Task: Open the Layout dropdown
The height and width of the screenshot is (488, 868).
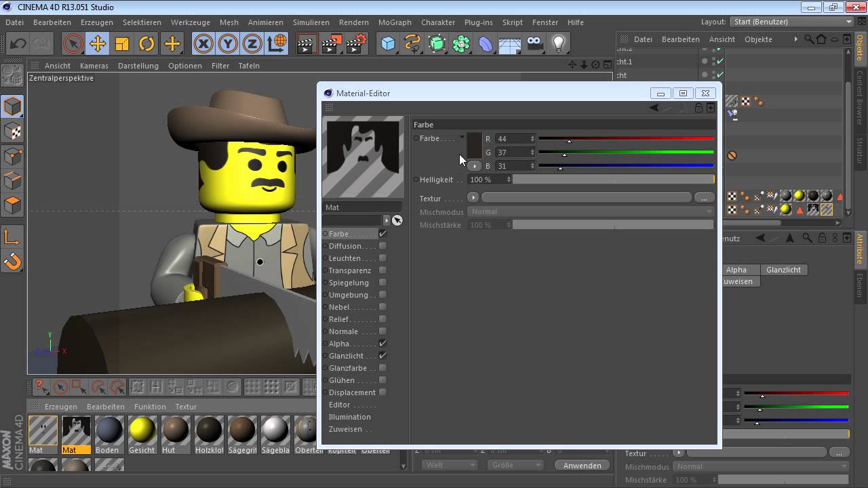Action: point(793,22)
